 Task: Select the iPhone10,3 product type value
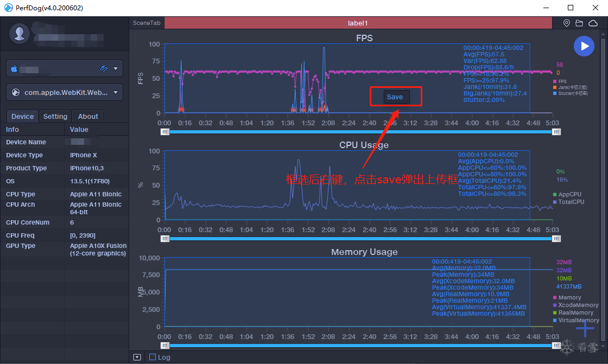[87, 168]
